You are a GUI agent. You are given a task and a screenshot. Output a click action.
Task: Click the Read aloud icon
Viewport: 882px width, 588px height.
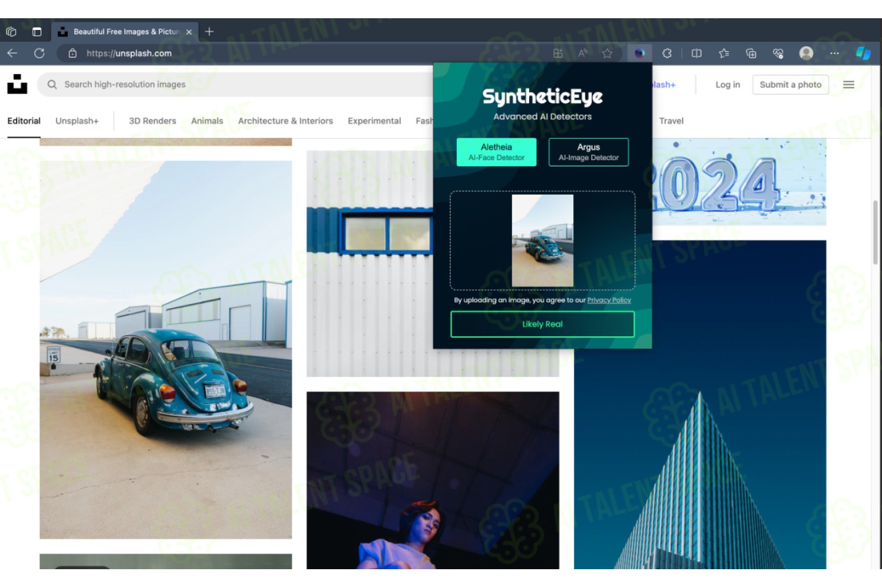pyautogui.click(x=583, y=53)
